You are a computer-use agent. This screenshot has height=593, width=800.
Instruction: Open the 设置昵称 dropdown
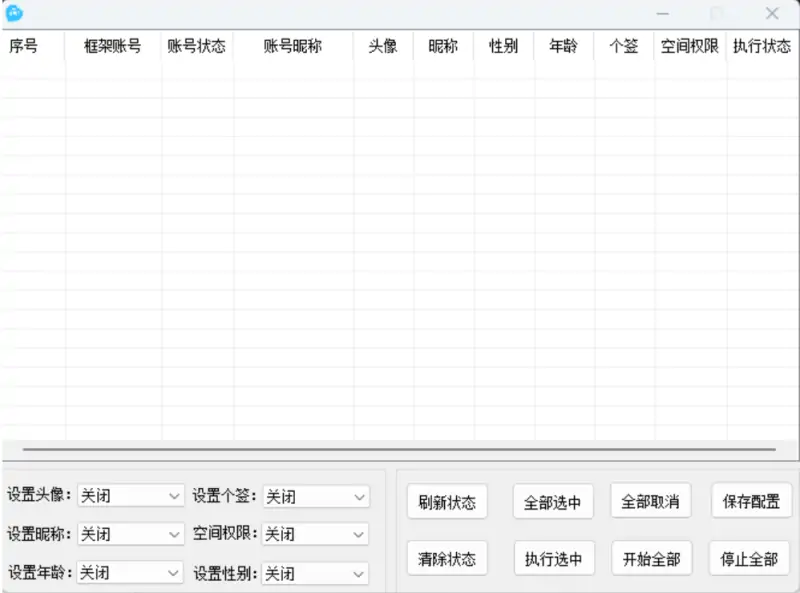(x=129, y=535)
